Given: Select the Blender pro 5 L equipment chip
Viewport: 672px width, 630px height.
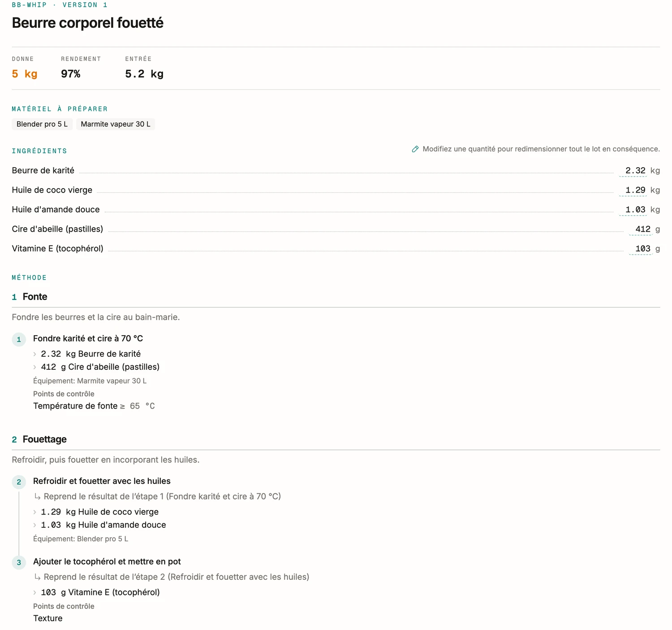Looking at the screenshot, I should click(42, 124).
